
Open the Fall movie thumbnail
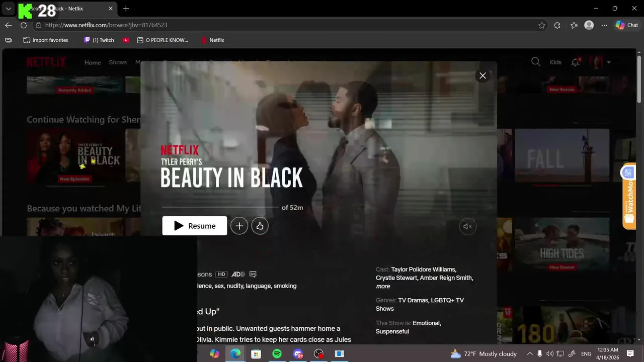click(561, 156)
